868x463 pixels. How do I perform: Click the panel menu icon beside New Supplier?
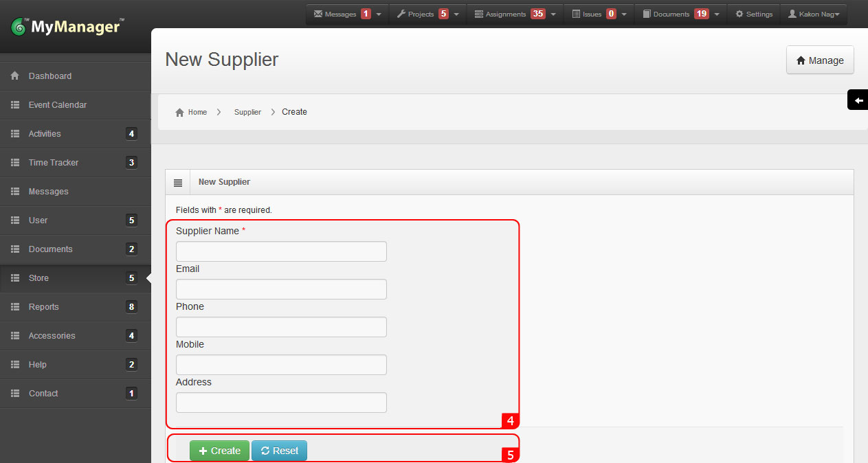178,181
